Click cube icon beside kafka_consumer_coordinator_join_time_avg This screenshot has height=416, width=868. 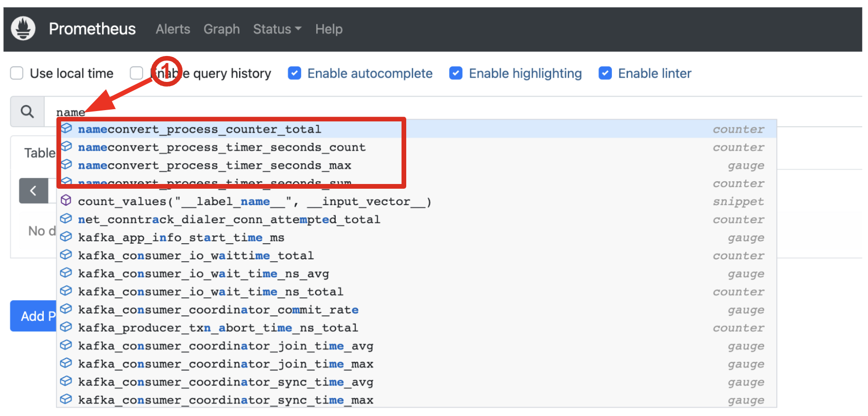click(66, 345)
